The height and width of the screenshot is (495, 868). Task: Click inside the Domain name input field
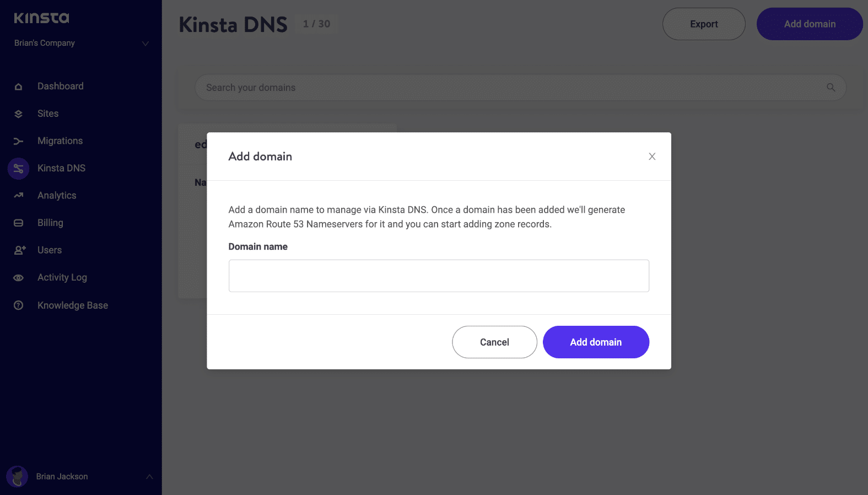(x=439, y=276)
